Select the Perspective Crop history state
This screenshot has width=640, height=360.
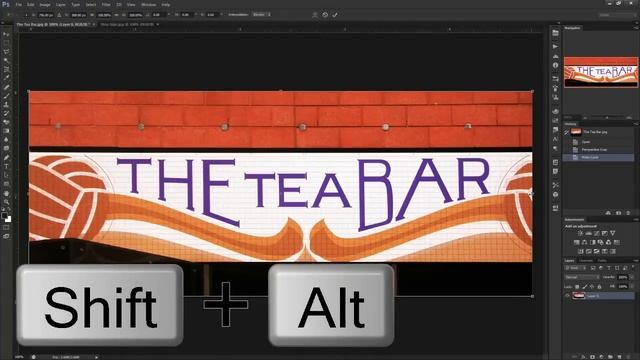coord(599,149)
